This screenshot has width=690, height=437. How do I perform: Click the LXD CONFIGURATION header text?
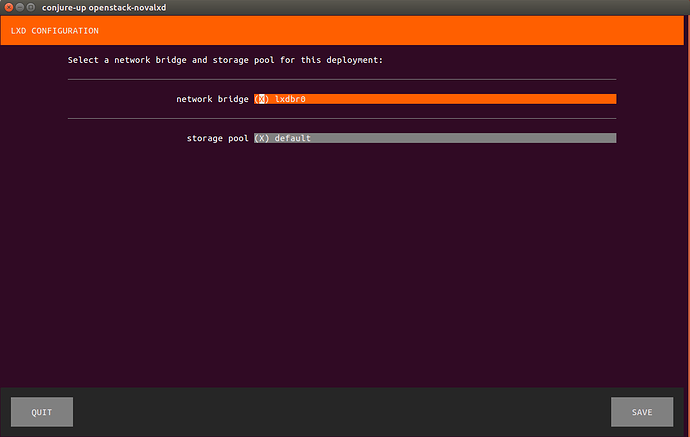[55, 31]
